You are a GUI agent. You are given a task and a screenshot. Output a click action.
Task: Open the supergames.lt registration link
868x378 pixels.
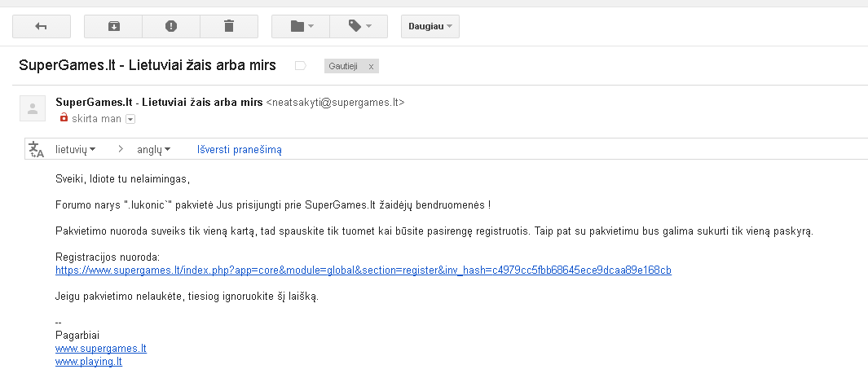click(364, 270)
